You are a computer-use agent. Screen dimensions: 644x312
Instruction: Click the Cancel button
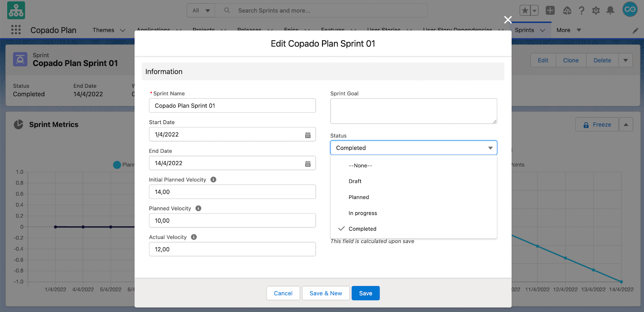pyautogui.click(x=283, y=293)
